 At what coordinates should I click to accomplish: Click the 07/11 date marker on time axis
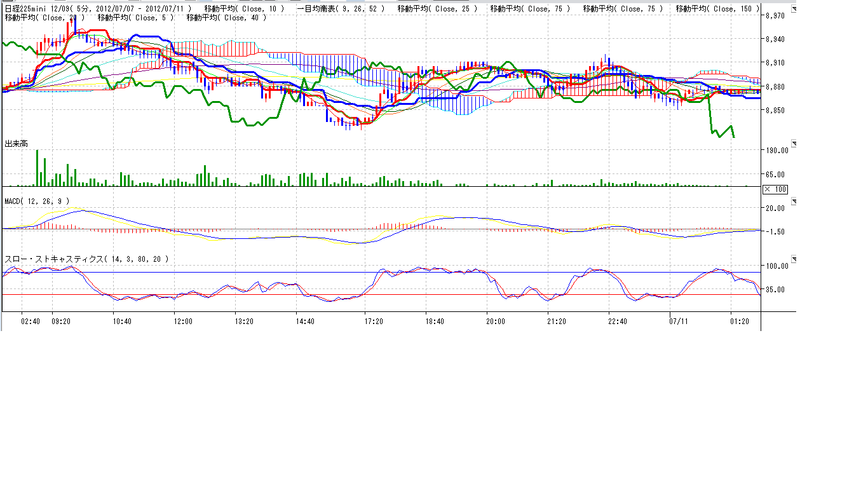pos(679,322)
